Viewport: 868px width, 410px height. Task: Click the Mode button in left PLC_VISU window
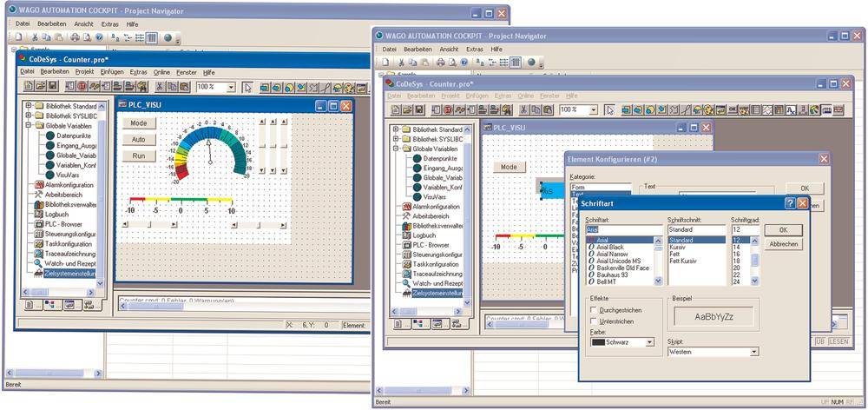pos(138,123)
